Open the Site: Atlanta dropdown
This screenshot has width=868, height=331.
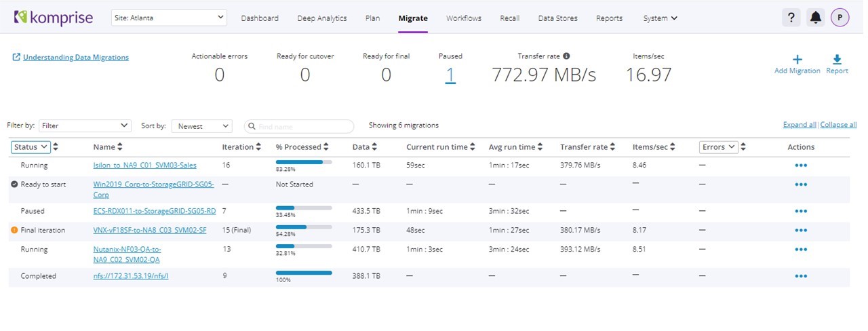click(x=169, y=18)
